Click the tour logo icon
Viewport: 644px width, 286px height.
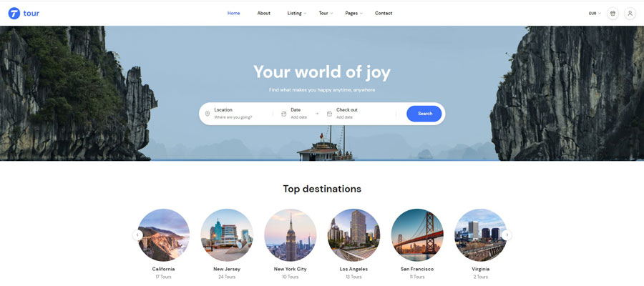pos(14,14)
